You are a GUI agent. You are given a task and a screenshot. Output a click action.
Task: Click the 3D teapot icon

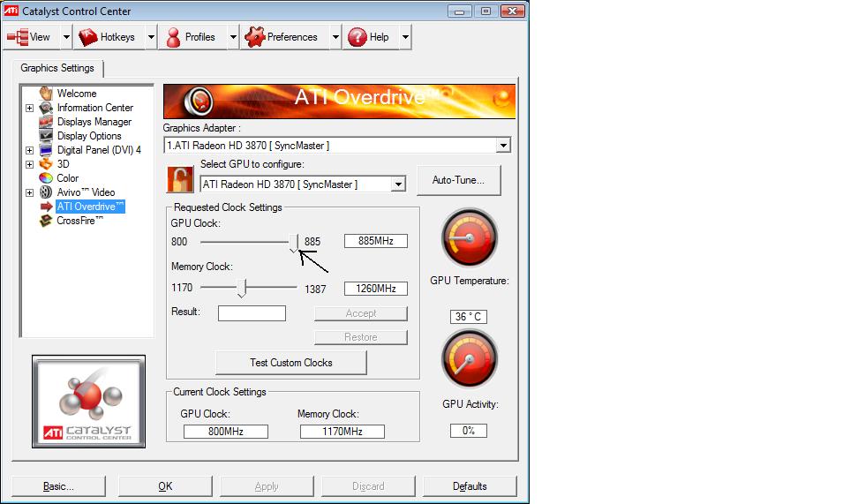46,164
